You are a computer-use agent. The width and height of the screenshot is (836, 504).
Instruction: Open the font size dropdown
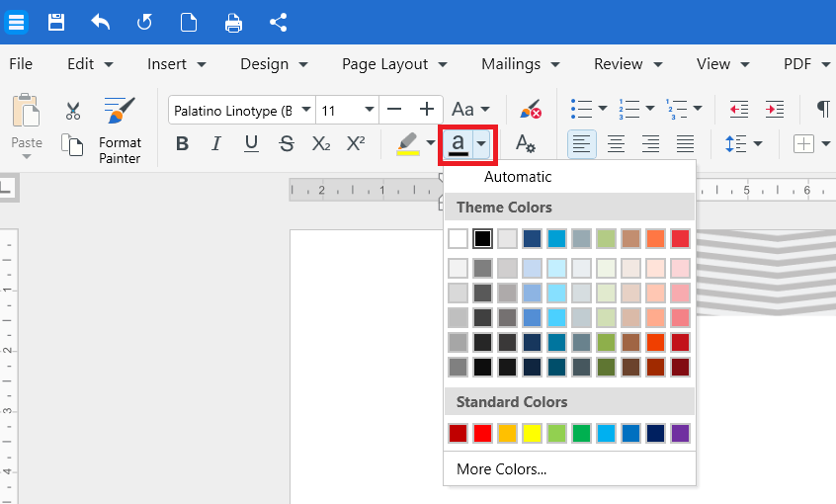(x=369, y=110)
